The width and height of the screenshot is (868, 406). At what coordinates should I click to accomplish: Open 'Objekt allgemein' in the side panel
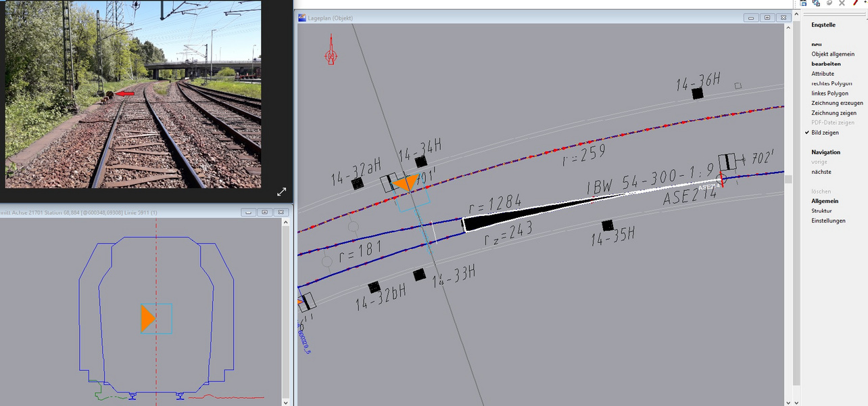[833, 54]
